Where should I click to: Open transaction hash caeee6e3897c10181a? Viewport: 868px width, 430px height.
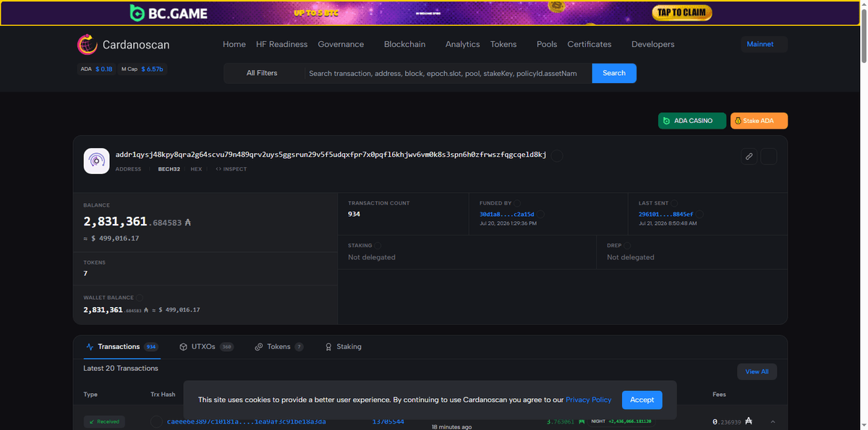coord(246,421)
